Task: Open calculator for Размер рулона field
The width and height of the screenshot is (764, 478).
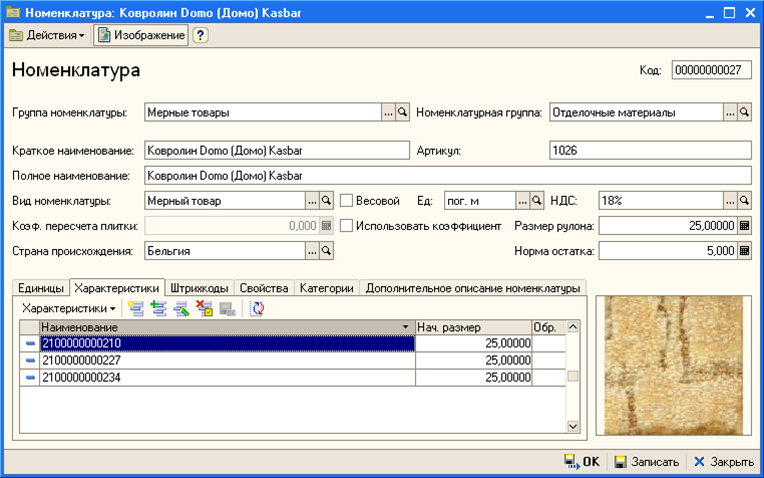Action: (745, 226)
